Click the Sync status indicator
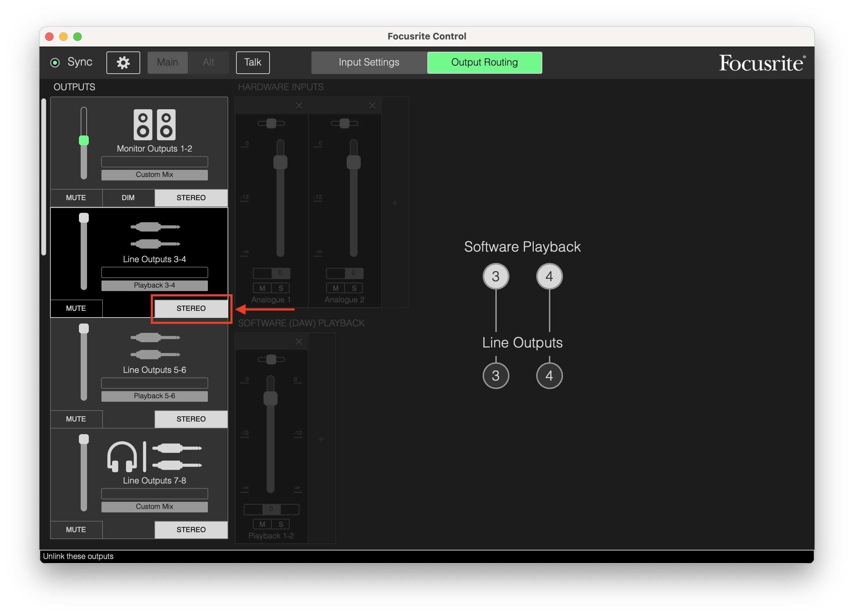The width and height of the screenshot is (854, 616). 55,62
